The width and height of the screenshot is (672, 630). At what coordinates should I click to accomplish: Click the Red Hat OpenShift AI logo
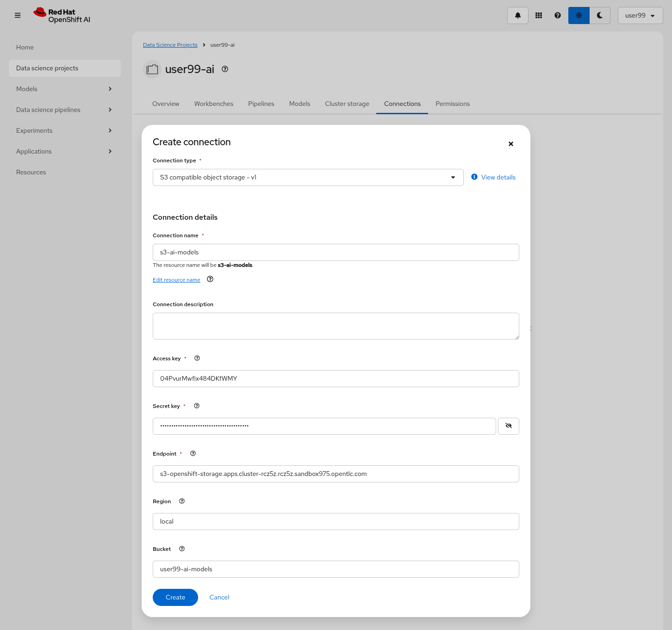[62, 15]
